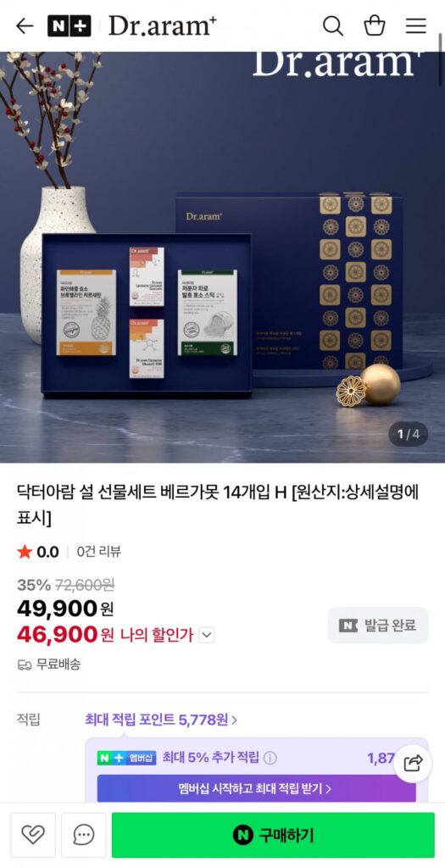Tap the back arrow icon
Image resolution: width=445 pixels, height=868 pixels.
pos(25,25)
